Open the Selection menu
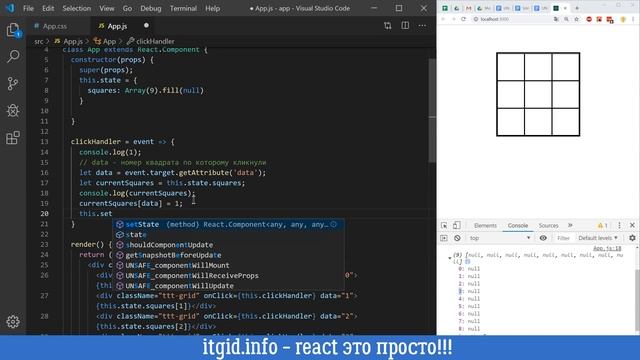The height and width of the screenshot is (360, 640). pyautogui.click(x=76, y=8)
